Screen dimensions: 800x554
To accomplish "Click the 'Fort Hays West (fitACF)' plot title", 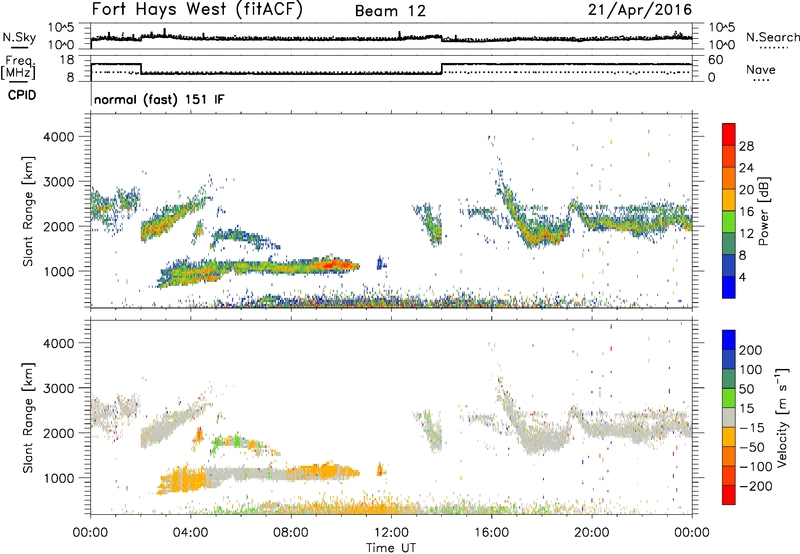I will click(x=197, y=9).
